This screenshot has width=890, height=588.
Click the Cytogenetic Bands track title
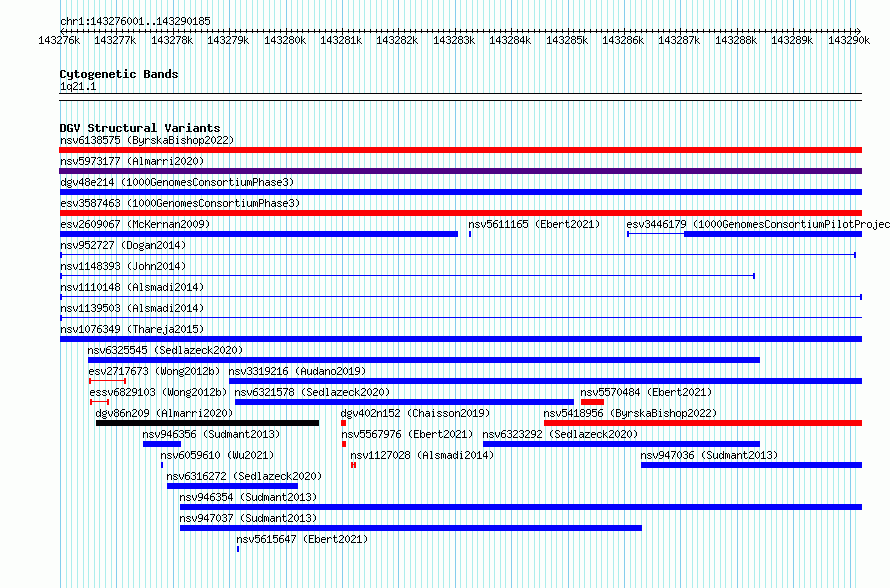click(x=119, y=74)
